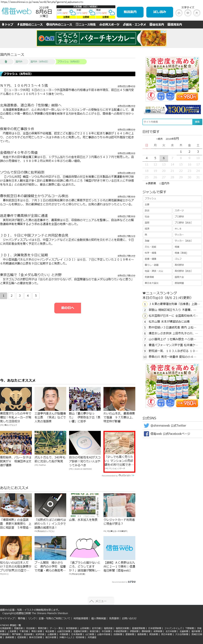Open 長野県のニュース menu item

30,25
